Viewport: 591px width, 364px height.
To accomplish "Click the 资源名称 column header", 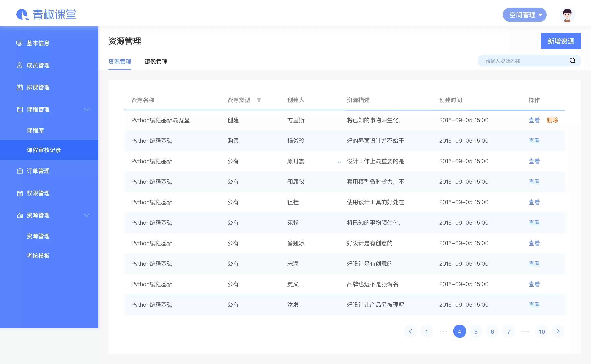I will point(143,100).
